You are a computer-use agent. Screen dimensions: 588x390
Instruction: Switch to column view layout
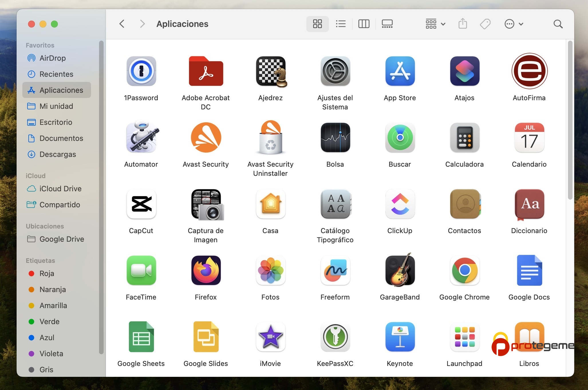363,24
